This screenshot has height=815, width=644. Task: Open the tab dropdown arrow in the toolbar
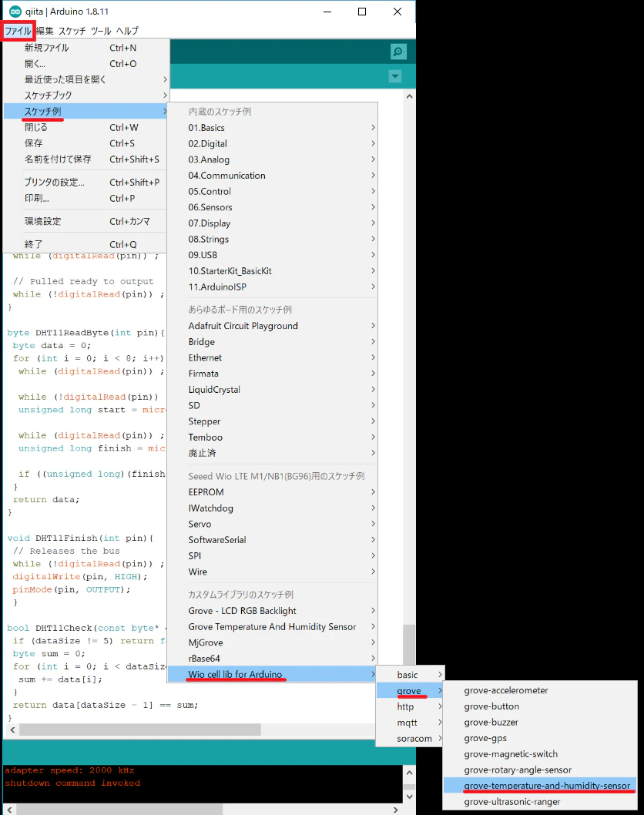click(x=395, y=76)
